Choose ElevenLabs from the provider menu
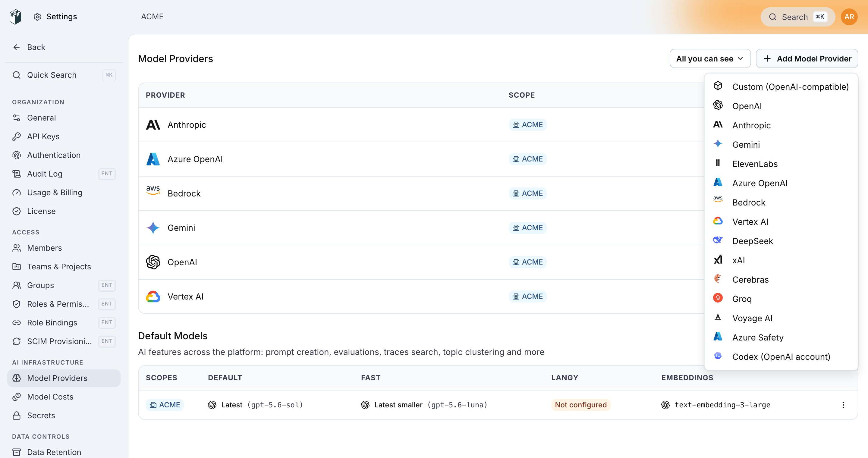Screen dimensions: 868x458 781,164
